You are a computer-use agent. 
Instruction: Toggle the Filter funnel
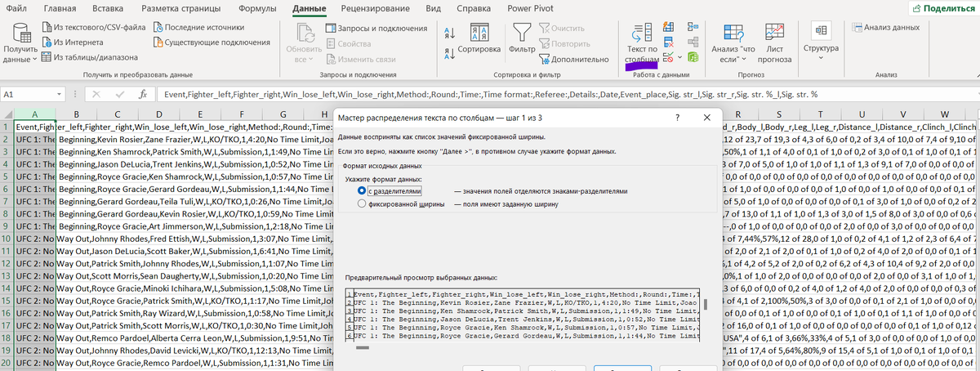pos(522,39)
